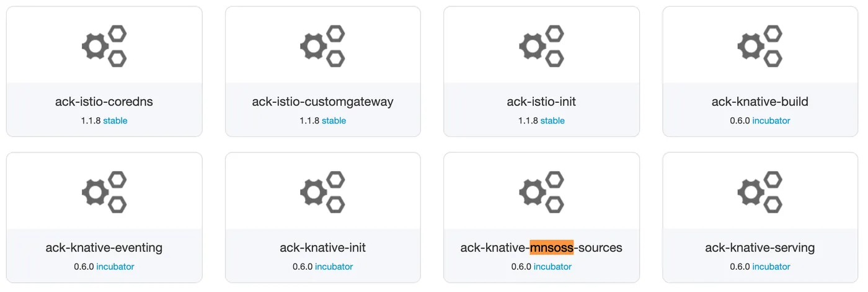Select the ack-knative-serving chart title
The image size is (868, 292).
[x=760, y=248]
